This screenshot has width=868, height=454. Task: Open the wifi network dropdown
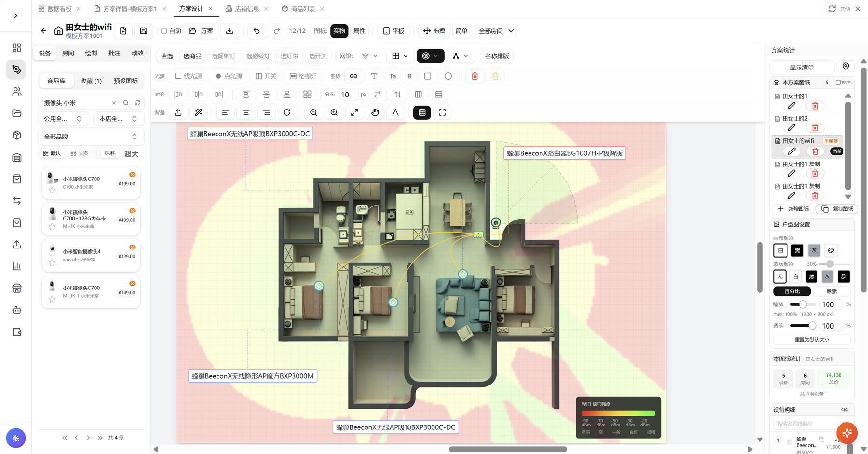click(370, 56)
